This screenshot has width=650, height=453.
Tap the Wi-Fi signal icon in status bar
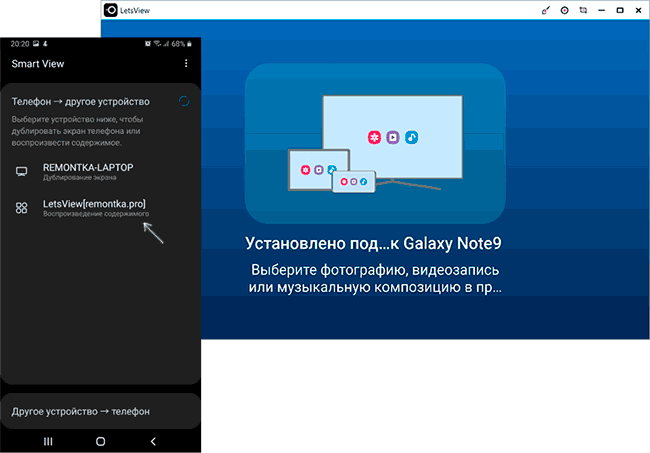pyautogui.click(x=157, y=44)
